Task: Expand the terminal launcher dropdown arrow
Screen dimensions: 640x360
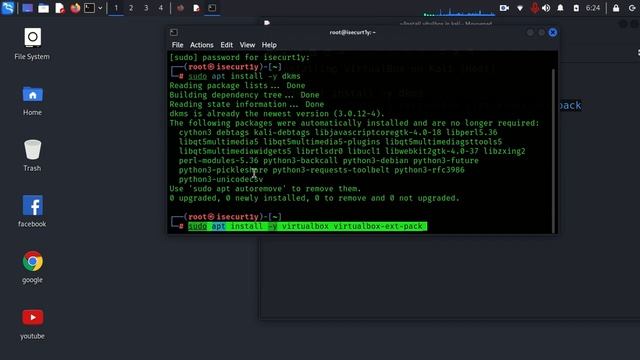Action: coord(100,8)
